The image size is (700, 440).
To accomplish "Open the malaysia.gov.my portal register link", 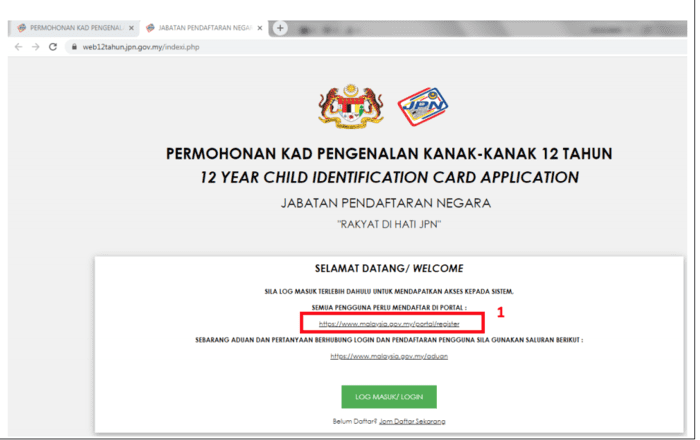I will 389,324.
